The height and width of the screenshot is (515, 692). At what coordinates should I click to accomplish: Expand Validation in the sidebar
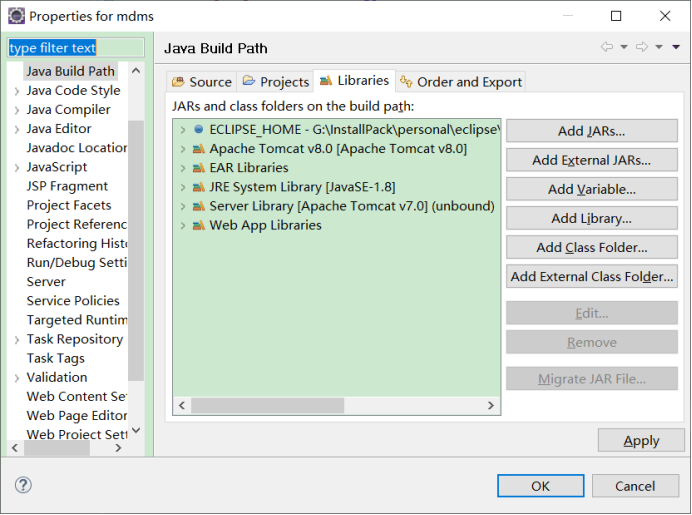17,378
